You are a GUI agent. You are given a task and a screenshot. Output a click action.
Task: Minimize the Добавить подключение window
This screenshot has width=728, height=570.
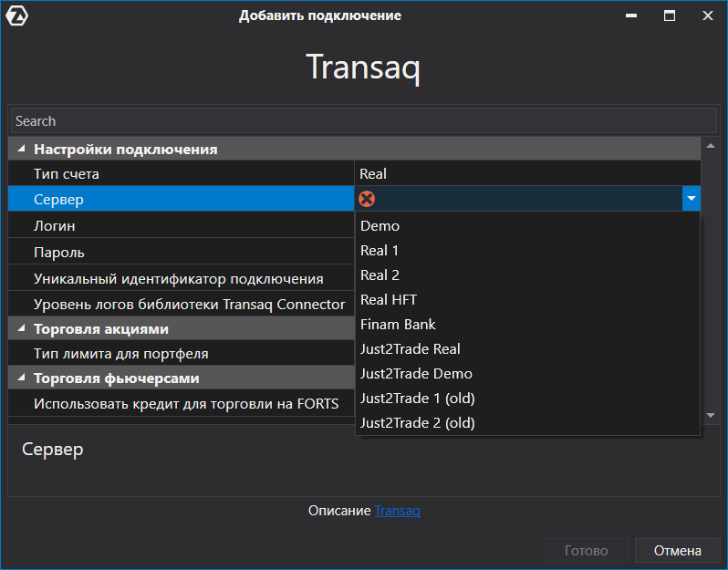[631, 16]
